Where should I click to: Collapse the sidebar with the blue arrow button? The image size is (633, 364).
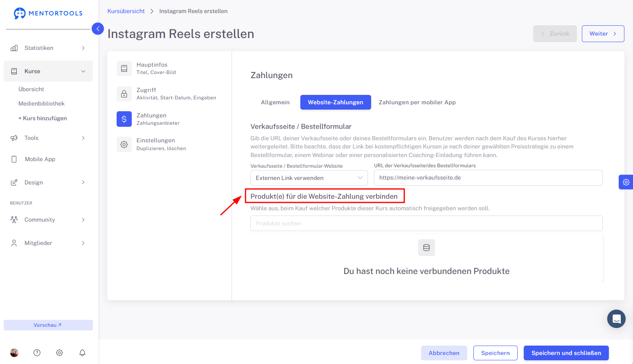pos(98,29)
